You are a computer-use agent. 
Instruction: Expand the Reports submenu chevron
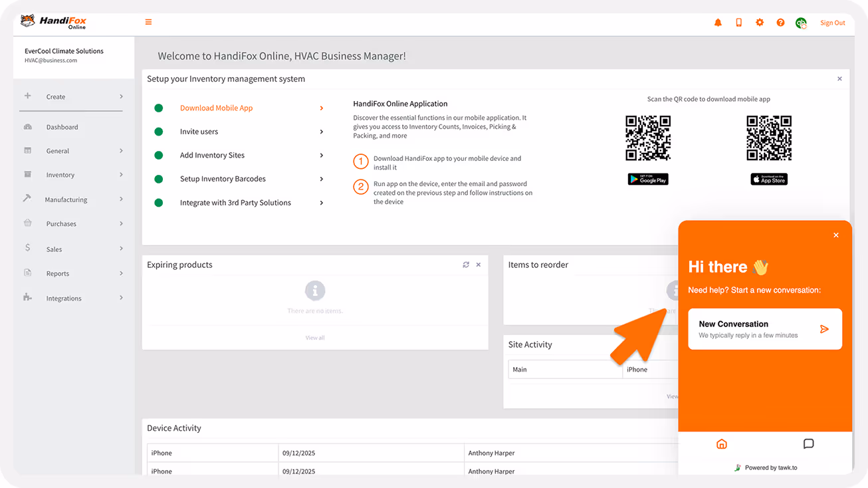(x=121, y=273)
